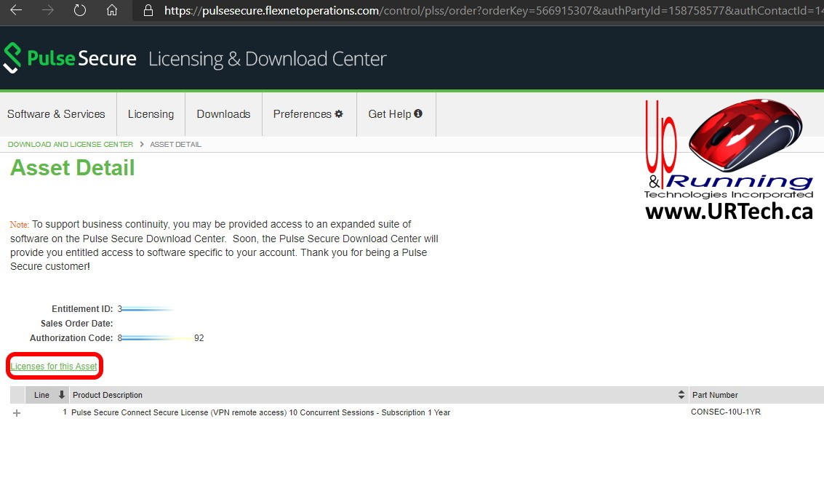Screen dimensions: 824x504
Task: Click the browser forward arrow
Action: click(x=47, y=10)
